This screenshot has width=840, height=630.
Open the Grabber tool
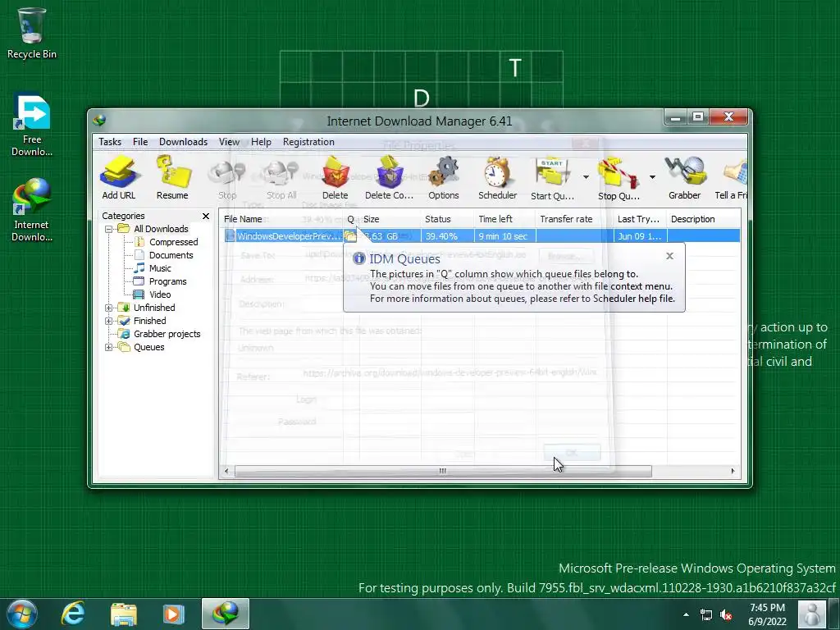click(685, 178)
